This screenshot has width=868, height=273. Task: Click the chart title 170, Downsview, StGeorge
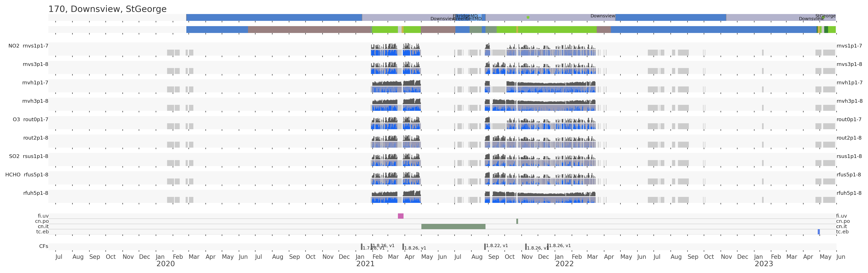(108, 9)
